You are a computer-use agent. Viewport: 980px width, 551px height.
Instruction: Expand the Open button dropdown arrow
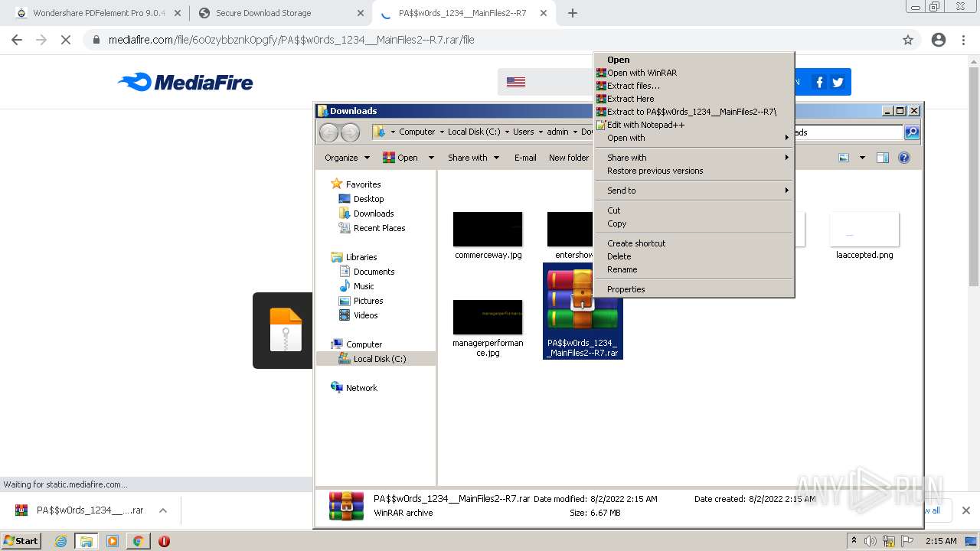[431, 158]
